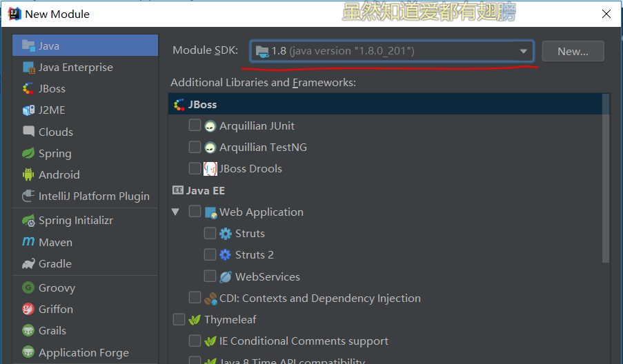Screen dimensions: 623x364
Task: Click 'WebServices' label text
Action: pos(268,276)
